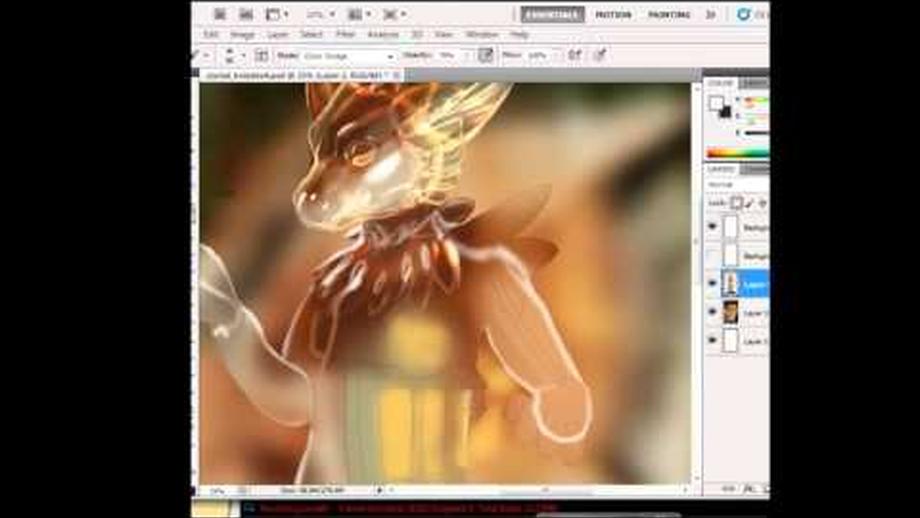Select the bottom layer thumbnail
The height and width of the screenshot is (518, 920).
click(730, 340)
